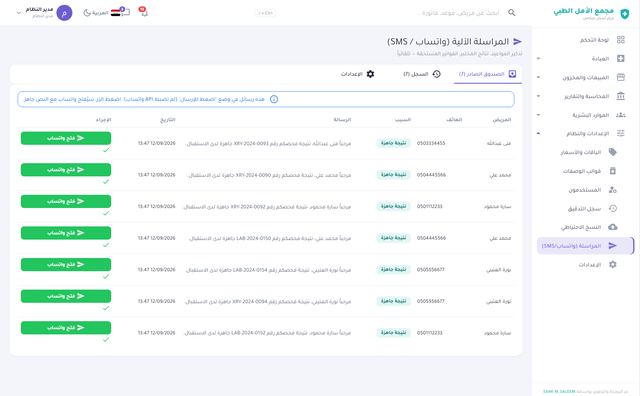
Task: Open المستخدمون users item
Action: click(586, 190)
